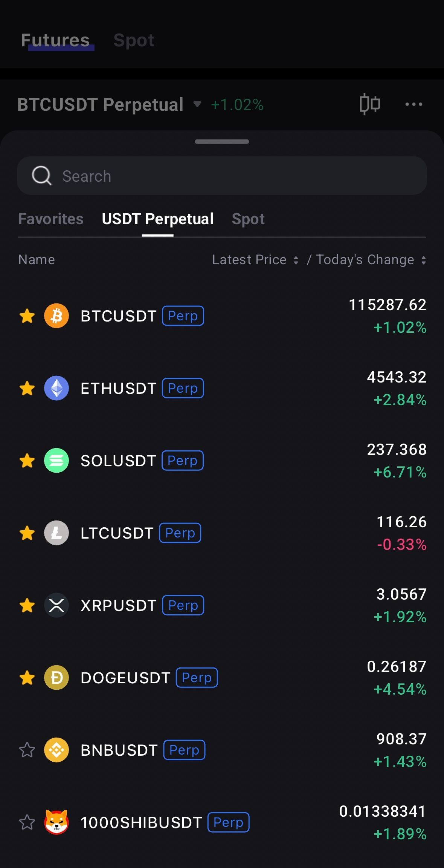
Task: Tap the Ethereum coin icon
Action: (x=56, y=388)
